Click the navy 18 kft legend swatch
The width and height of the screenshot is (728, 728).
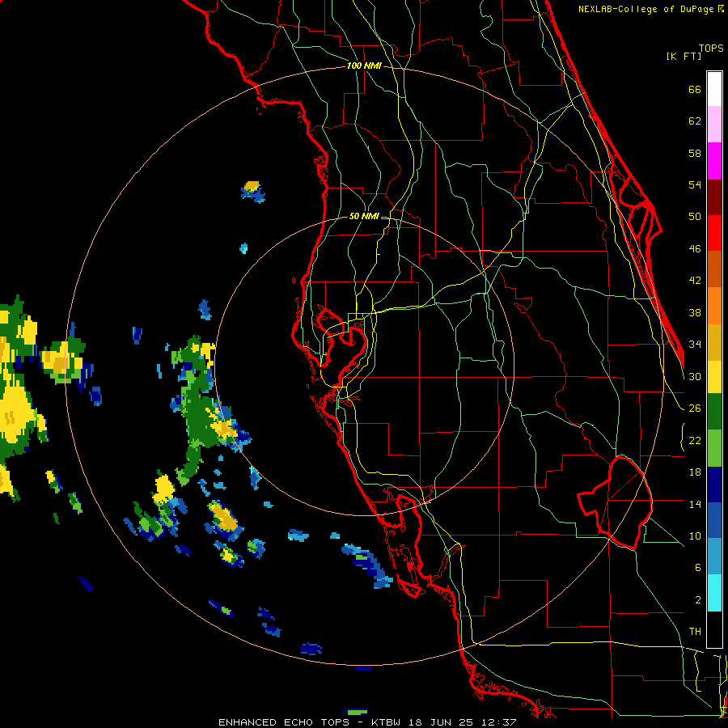tap(714, 485)
